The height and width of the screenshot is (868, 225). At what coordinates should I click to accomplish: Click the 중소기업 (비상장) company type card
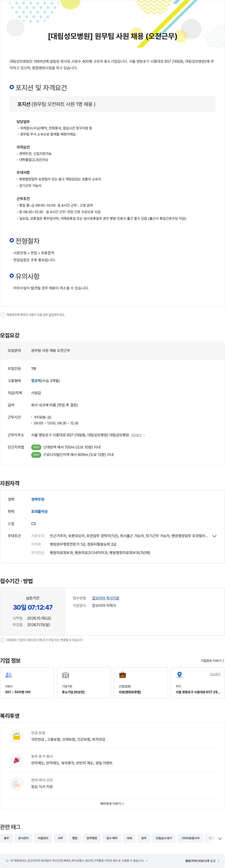coord(84,682)
